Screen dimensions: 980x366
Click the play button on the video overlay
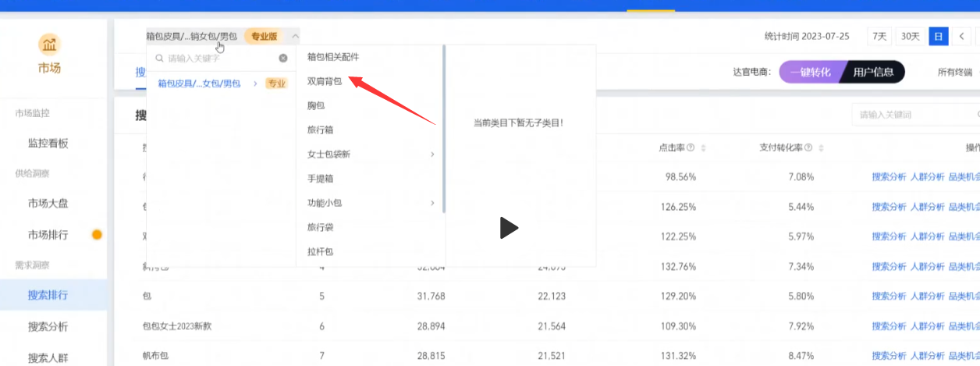click(508, 228)
